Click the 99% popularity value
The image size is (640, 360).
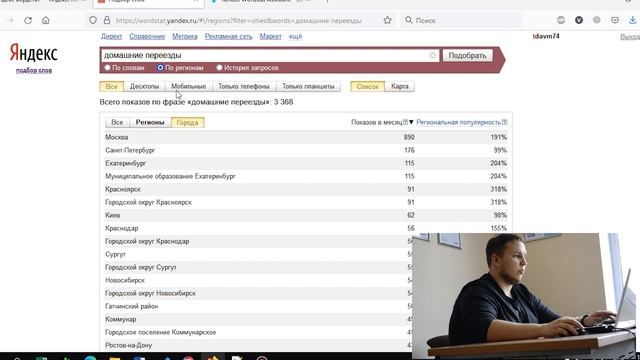(x=500, y=150)
